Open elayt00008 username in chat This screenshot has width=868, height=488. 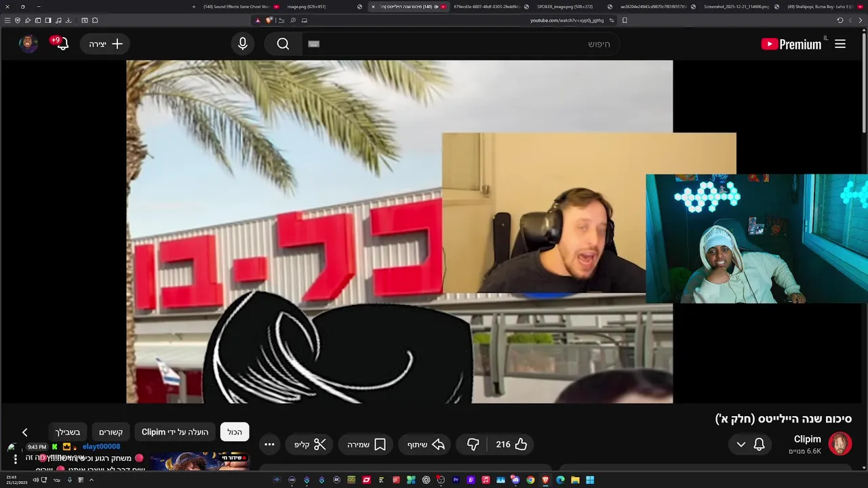coord(101,447)
